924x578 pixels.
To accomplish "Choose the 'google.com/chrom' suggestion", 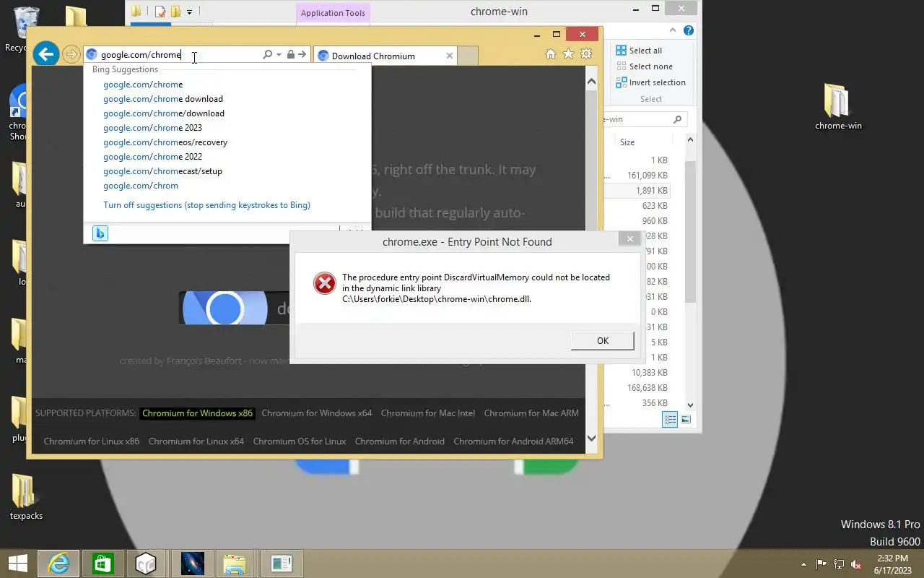I will pos(141,186).
